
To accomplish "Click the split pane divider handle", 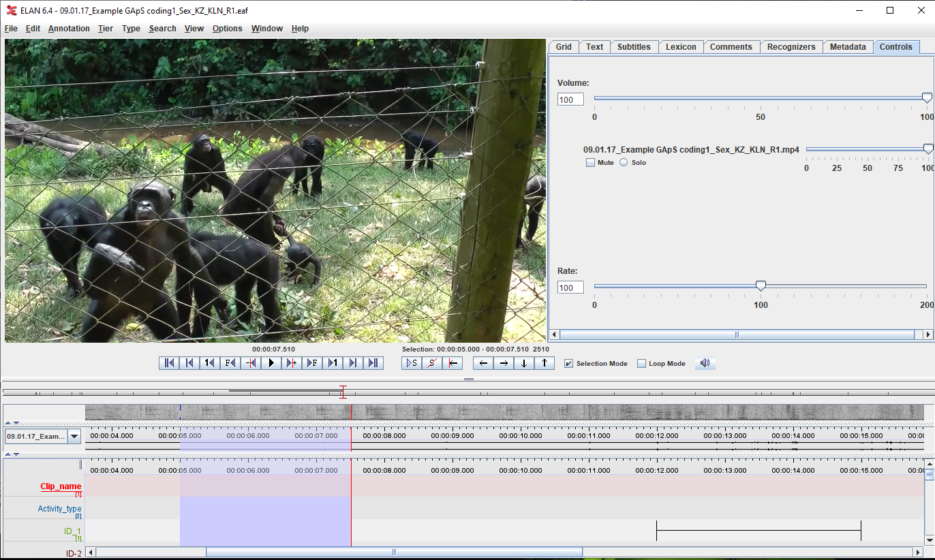I will (x=469, y=379).
